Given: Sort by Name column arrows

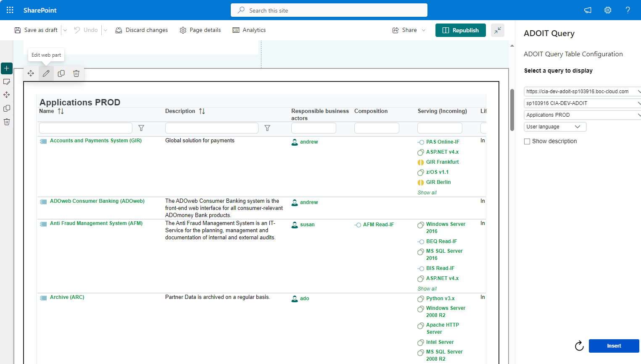Looking at the screenshot, I should pyautogui.click(x=61, y=111).
